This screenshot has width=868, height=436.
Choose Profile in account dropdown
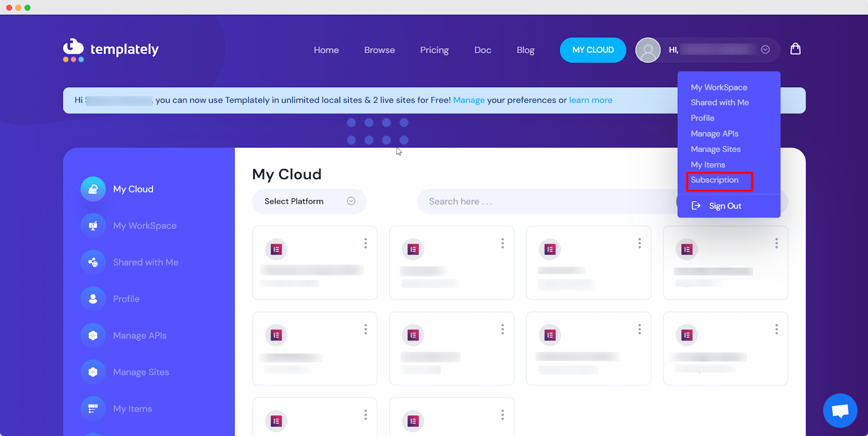click(x=703, y=118)
